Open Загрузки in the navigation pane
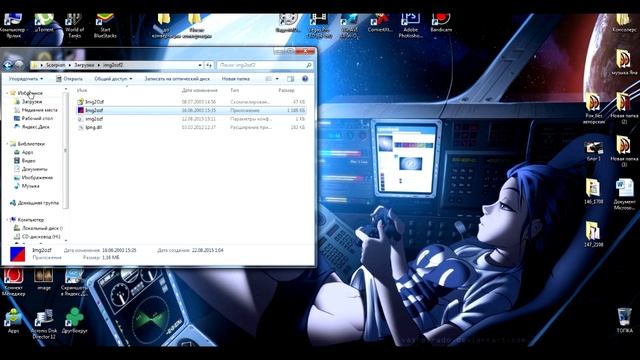This screenshot has height=360, width=640. click(x=28, y=101)
